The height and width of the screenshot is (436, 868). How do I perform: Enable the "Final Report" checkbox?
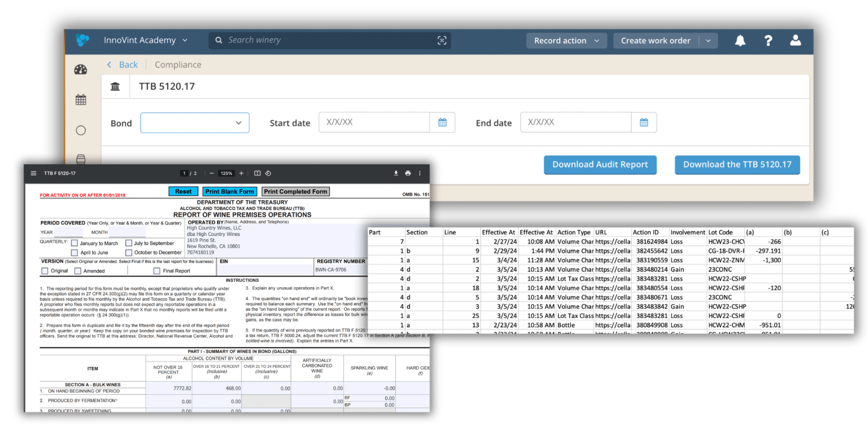[157, 271]
